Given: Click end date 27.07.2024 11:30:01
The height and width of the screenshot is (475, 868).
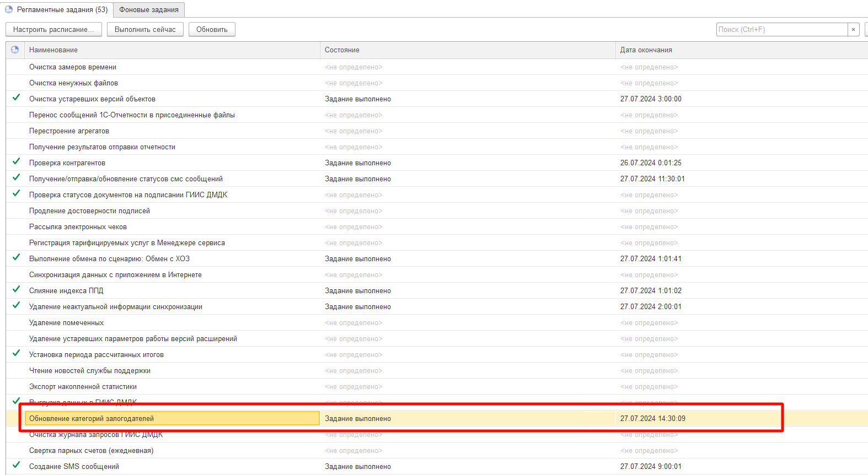Looking at the screenshot, I should click(x=652, y=179).
